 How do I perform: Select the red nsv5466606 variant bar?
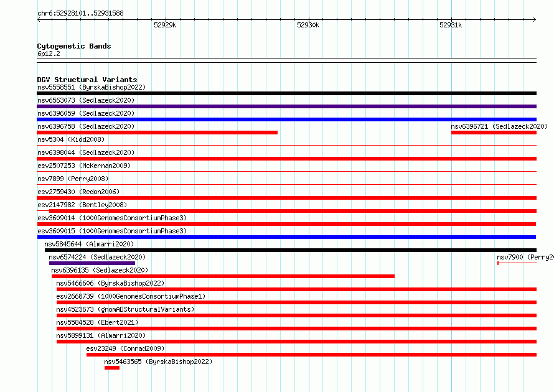pyautogui.click(x=296, y=289)
